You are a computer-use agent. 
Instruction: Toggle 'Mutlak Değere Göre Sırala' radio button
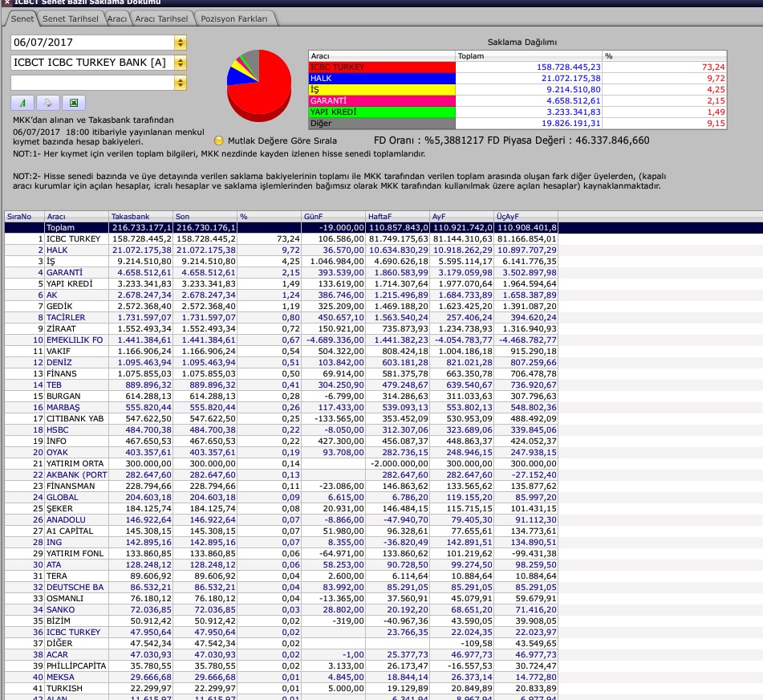coord(218,140)
